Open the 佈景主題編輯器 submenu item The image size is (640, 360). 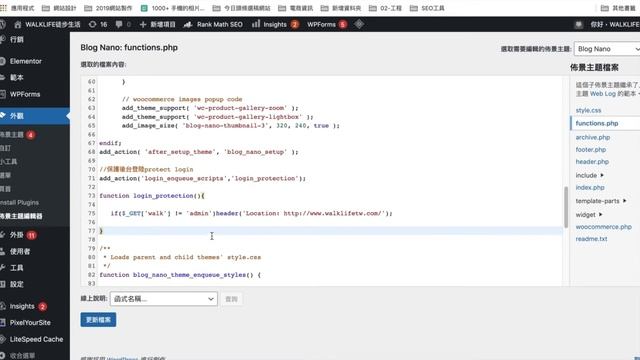(21, 216)
